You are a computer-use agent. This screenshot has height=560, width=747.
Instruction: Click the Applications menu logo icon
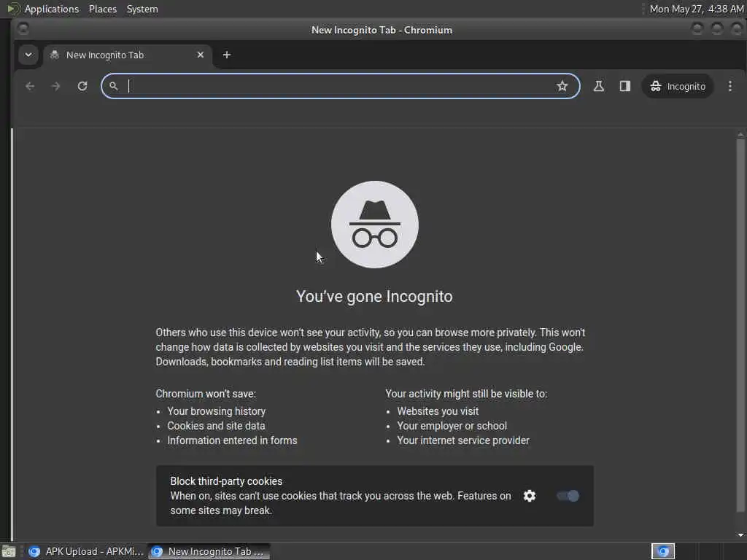click(13, 9)
